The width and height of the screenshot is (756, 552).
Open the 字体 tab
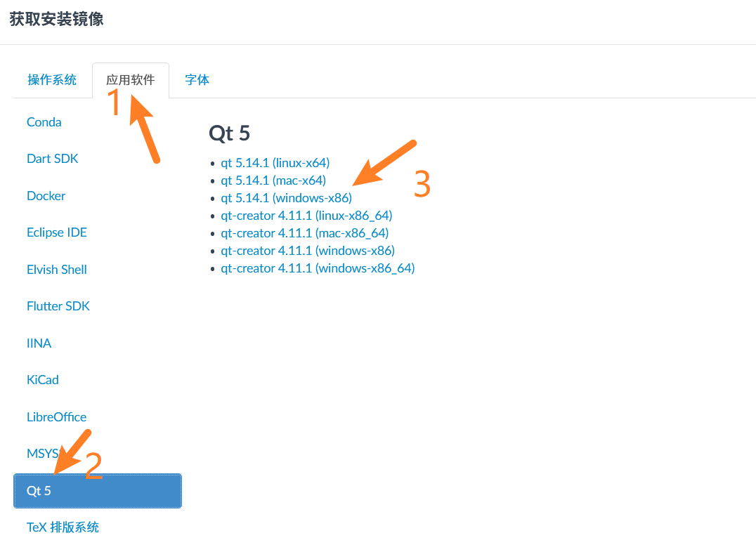click(197, 80)
